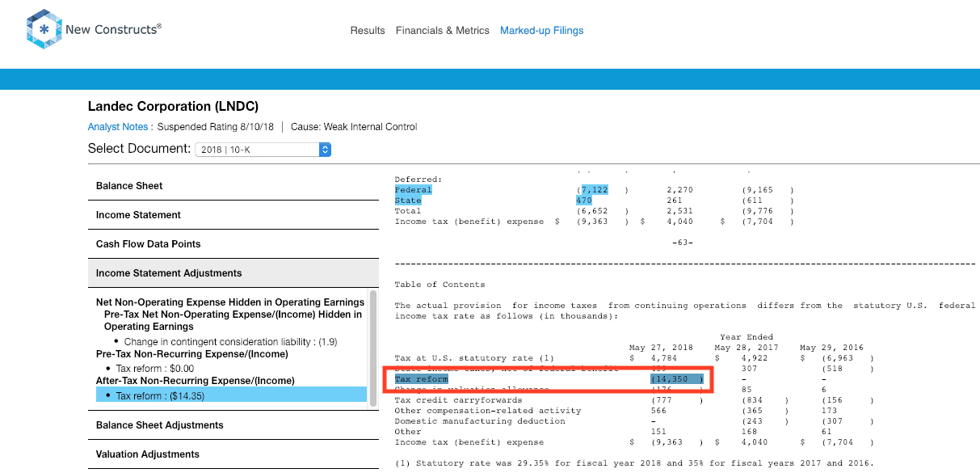The height and width of the screenshot is (473, 980).
Task: Open the Select Document dropdown
Action: tap(263, 150)
